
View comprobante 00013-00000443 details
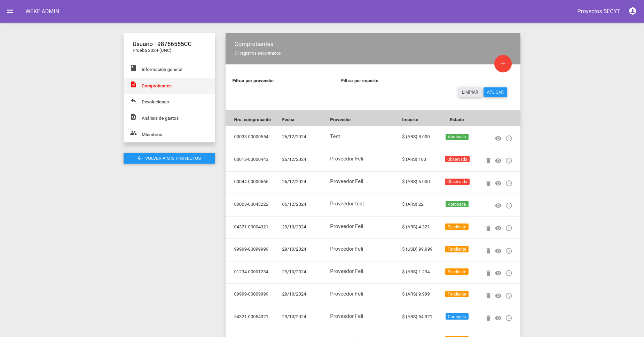[x=498, y=161]
